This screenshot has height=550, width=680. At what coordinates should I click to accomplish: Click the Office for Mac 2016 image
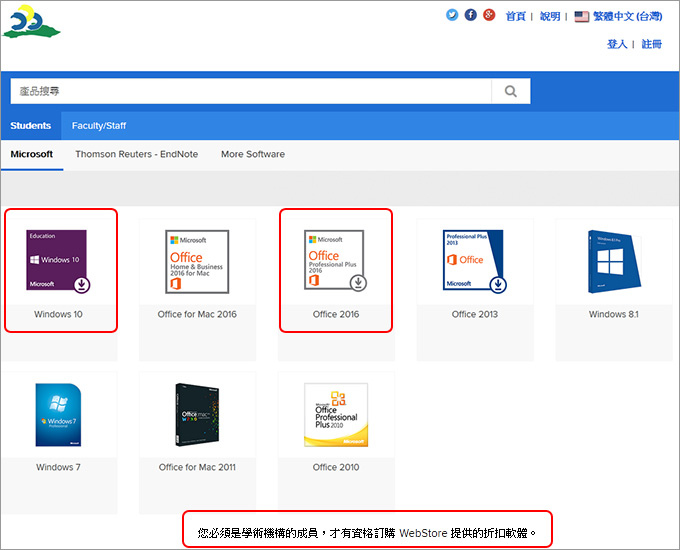coord(197,262)
